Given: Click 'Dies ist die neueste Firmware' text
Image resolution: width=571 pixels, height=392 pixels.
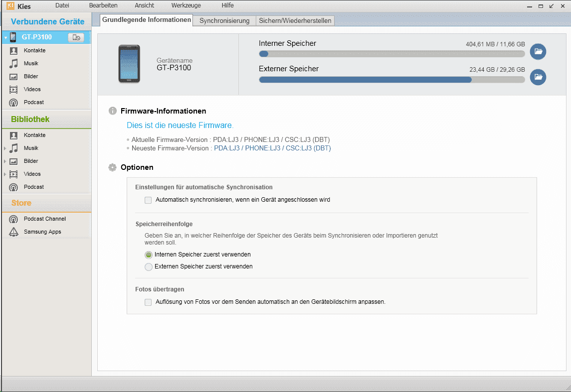Looking at the screenshot, I should point(180,126).
